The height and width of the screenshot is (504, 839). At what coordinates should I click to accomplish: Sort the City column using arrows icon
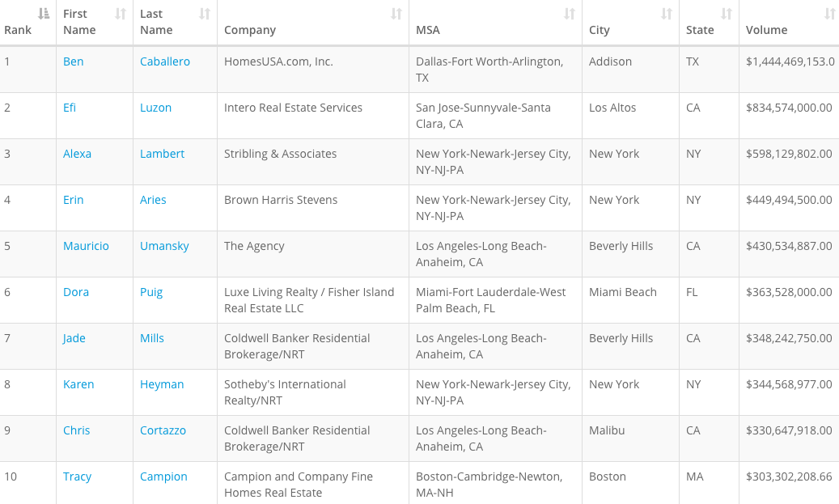(667, 14)
